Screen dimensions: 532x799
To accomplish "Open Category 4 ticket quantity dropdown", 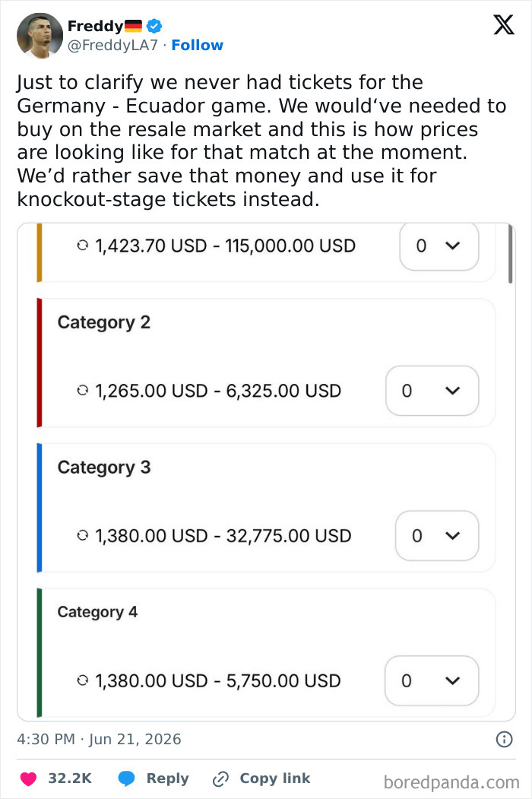I will [432, 680].
